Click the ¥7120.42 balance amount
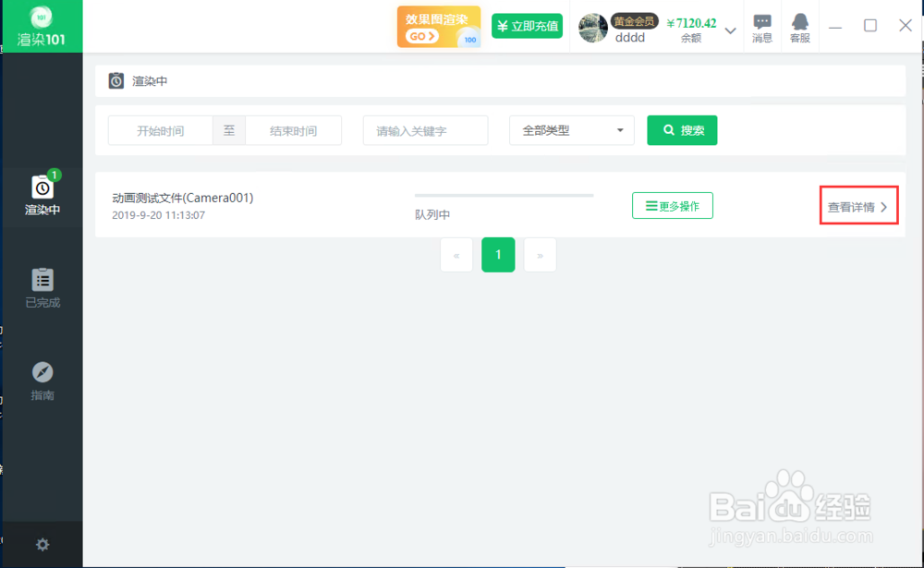924x568 pixels. (692, 23)
